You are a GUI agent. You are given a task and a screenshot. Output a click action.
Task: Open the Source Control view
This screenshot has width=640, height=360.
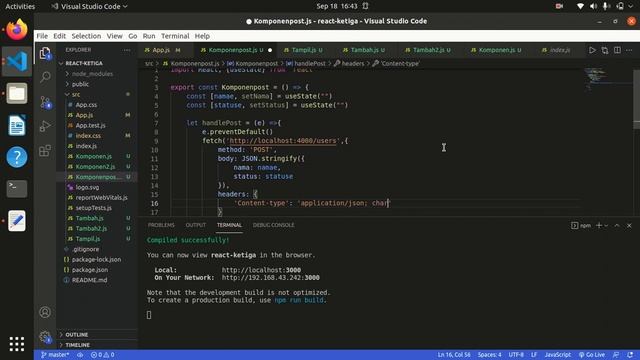(45, 102)
